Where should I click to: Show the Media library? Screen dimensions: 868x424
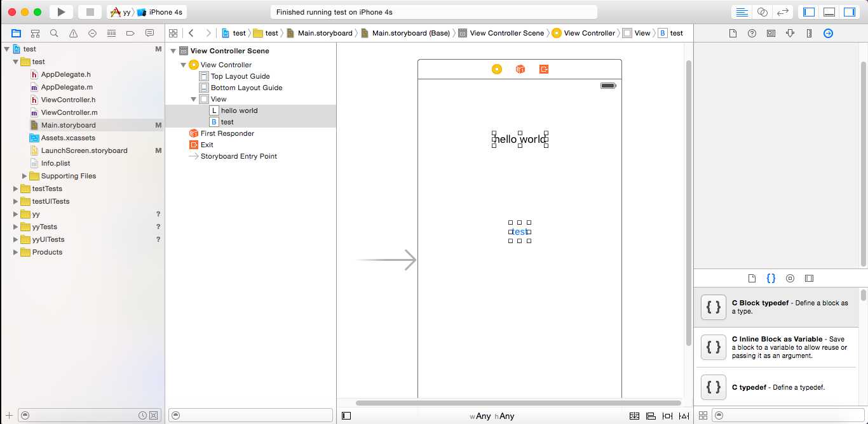point(809,278)
